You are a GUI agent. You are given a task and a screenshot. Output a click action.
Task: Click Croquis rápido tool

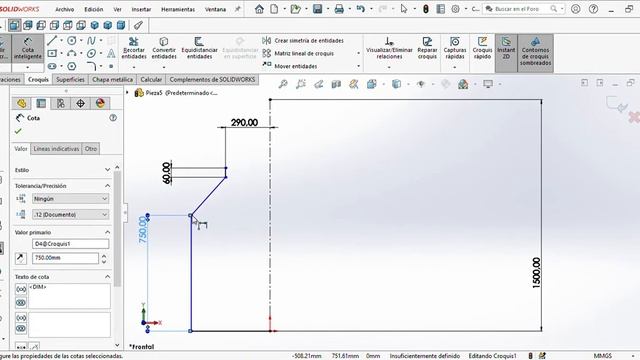pyautogui.click(x=482, y=48)
